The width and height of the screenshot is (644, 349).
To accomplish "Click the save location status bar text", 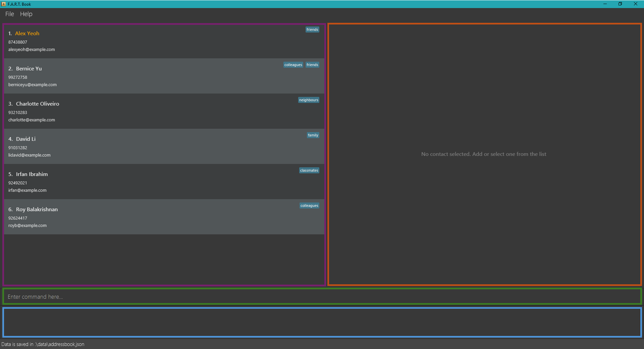I will click(x=43, y=344).
